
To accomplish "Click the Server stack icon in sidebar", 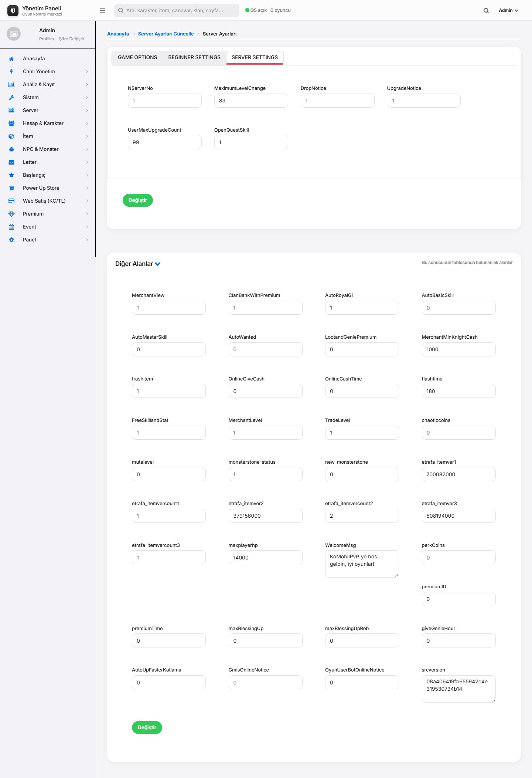I will 11,111.
